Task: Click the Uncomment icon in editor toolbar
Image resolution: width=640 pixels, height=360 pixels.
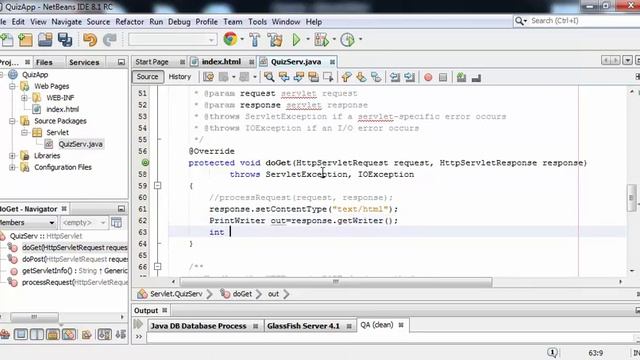Action: [x=476, y=77]
